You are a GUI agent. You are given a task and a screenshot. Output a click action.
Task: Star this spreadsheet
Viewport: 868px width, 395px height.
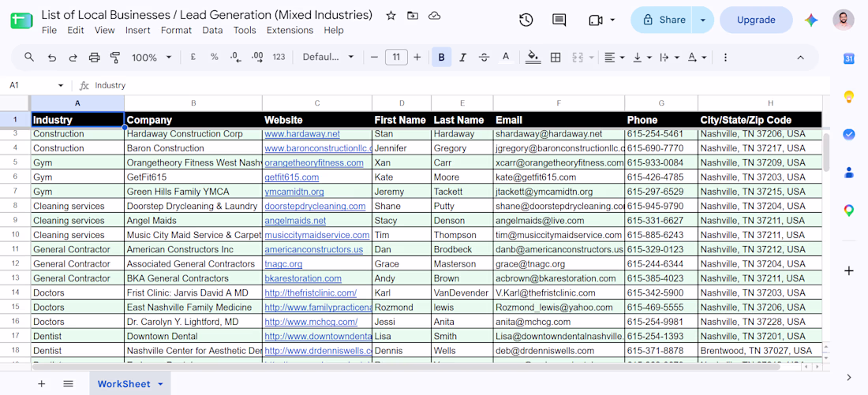(x=391, y=16)
